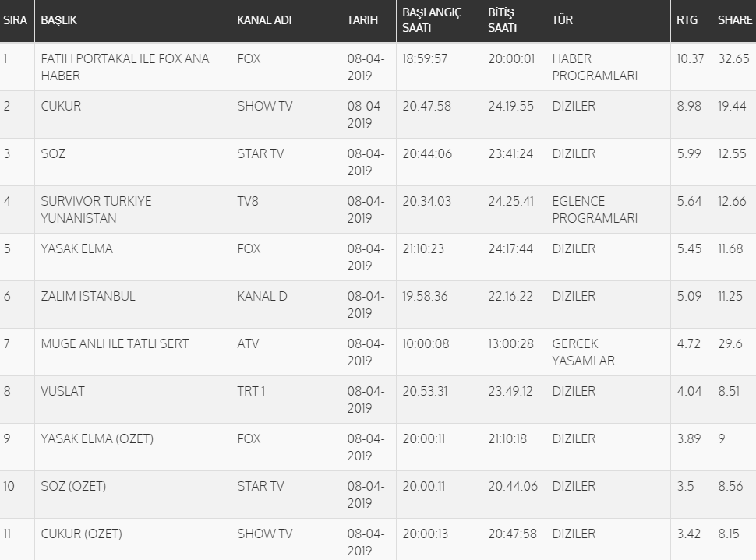The width and height of the screenshot is (756, 560).
Task: Select the YASAK ELMA (OZET) title
Action: pos(97,438)
